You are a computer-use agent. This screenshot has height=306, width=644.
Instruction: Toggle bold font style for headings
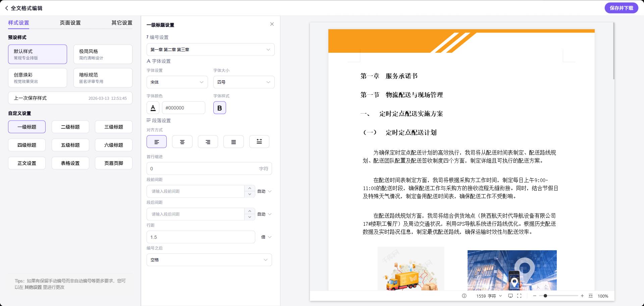(220, 107)
